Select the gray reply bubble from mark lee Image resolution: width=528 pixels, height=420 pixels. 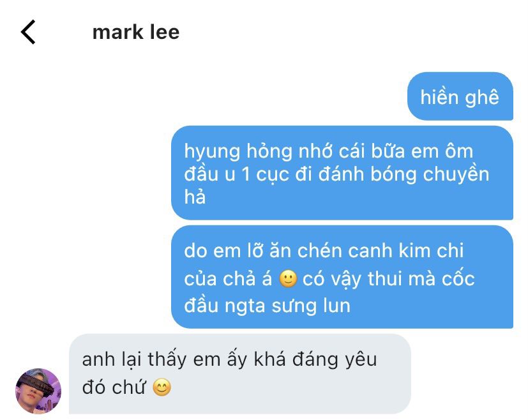[240, 374]
